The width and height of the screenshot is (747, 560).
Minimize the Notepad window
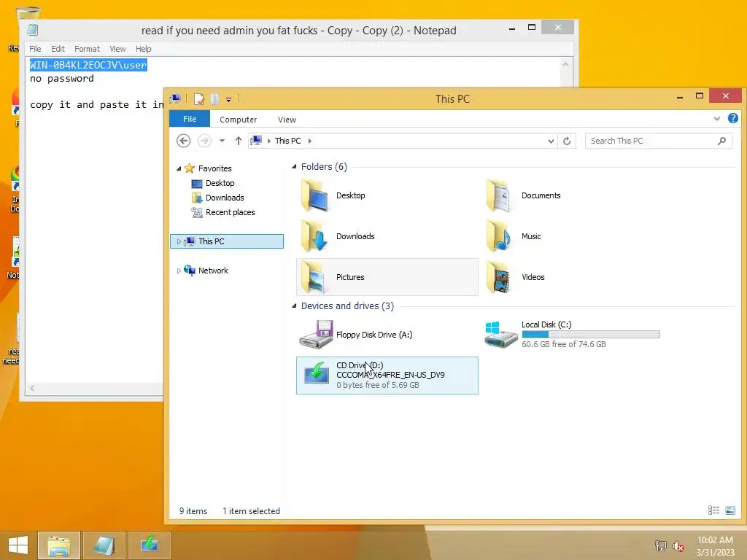click(x=512, y=28)
